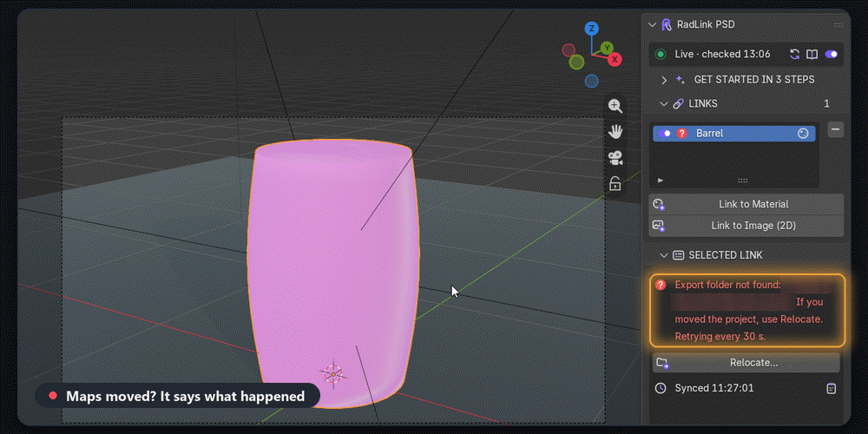The image size is (868, 434).
Task: Click the Synced 11:27:01 text
Action: coord(714,388)
